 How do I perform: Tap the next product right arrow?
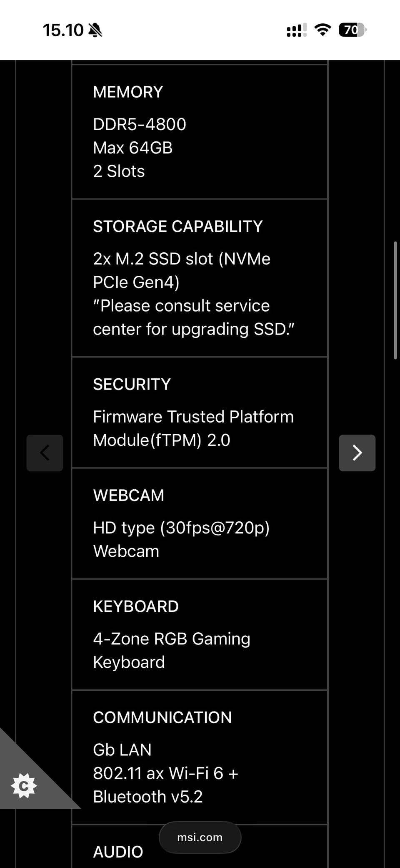357,453
